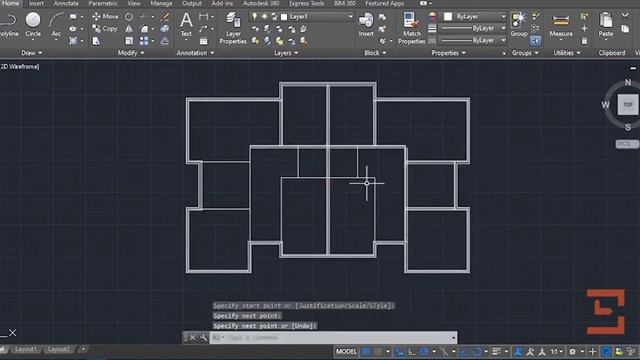Toggle polar tracking in status bar
The image size is (640, 360).
[x=424, y=351]
